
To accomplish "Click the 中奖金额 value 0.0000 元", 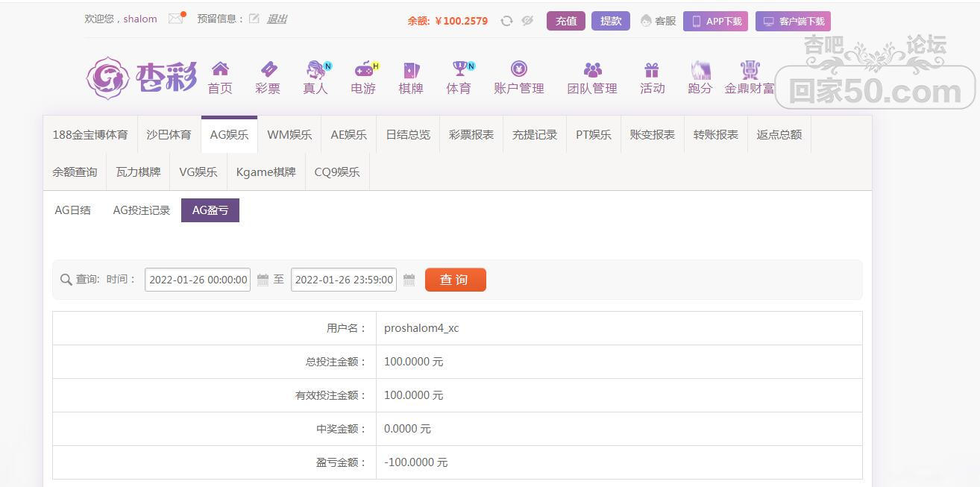I will (407, 429).
